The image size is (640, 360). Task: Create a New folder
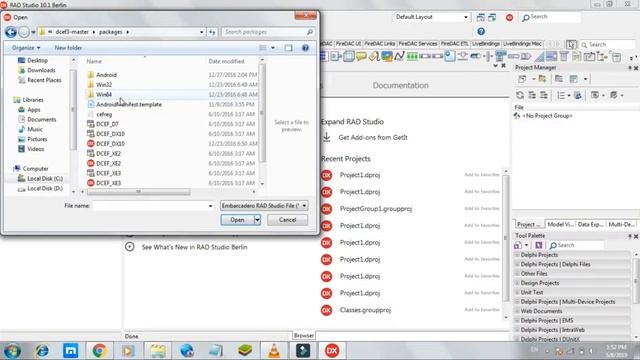pos(68,48)
